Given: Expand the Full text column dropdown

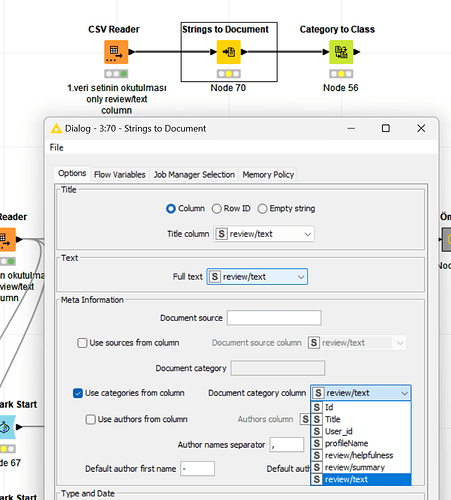Looking at the screenshot, I should click(x=257, y=277).
